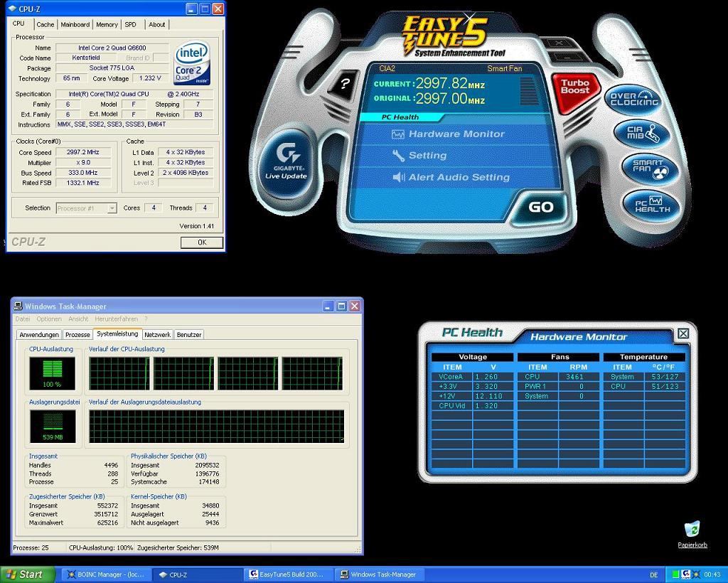Switch to BOINC Manager in the taskbar

pyautogui.click(x=106, y=574)
